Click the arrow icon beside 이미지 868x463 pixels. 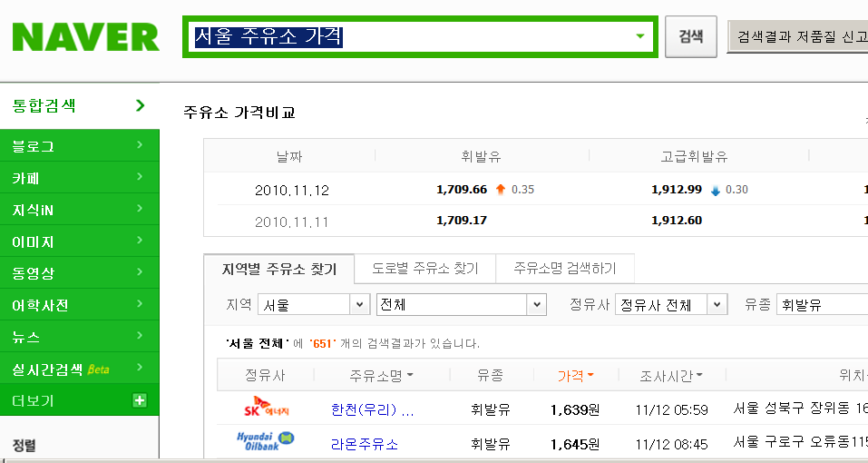click(x=140, y=240)
